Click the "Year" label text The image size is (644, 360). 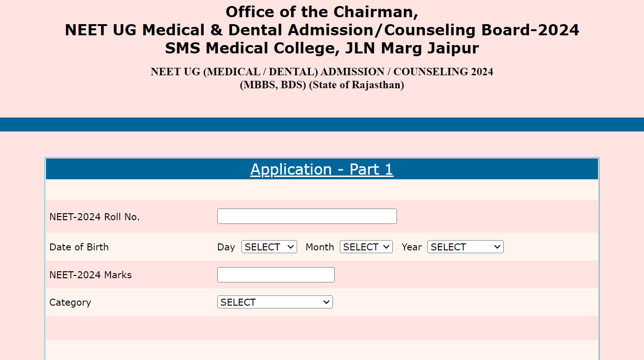[x=411, y=247]
